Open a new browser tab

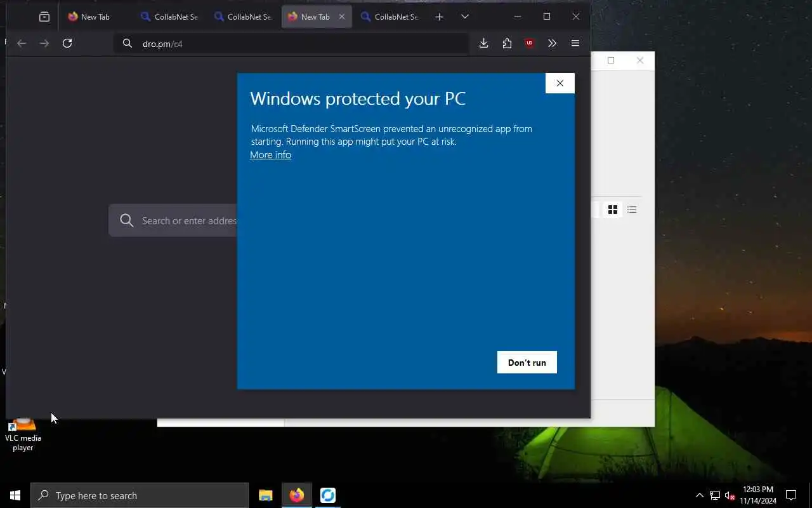click(439, 17)
